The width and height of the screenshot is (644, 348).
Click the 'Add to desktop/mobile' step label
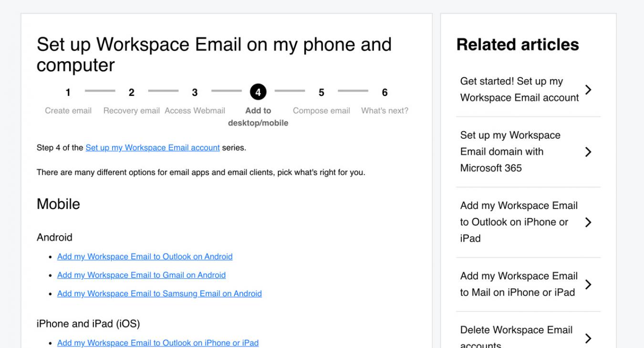click(258, 116)
